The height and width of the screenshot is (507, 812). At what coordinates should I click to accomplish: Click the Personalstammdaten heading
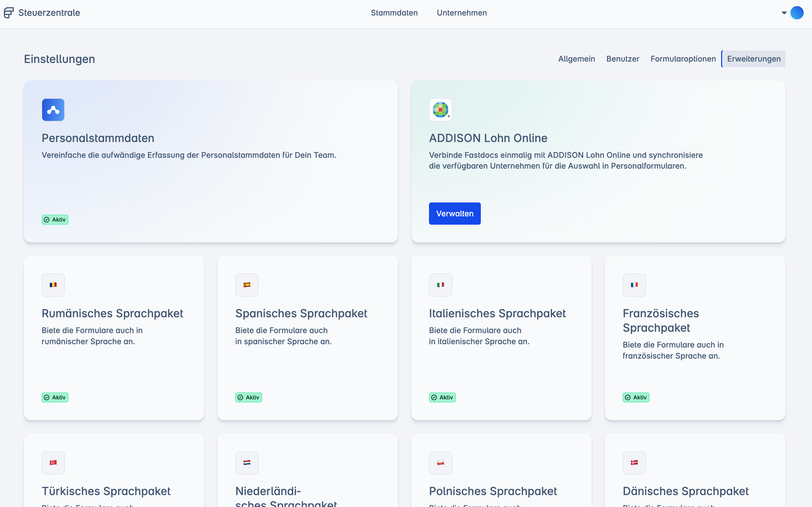pyautogui.click(x=98, y=138)
